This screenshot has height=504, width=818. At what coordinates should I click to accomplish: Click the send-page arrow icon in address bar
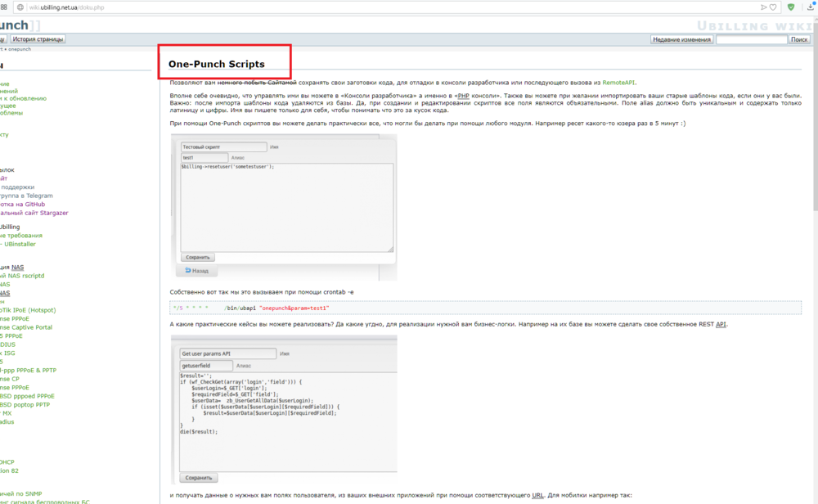(764, 7)
